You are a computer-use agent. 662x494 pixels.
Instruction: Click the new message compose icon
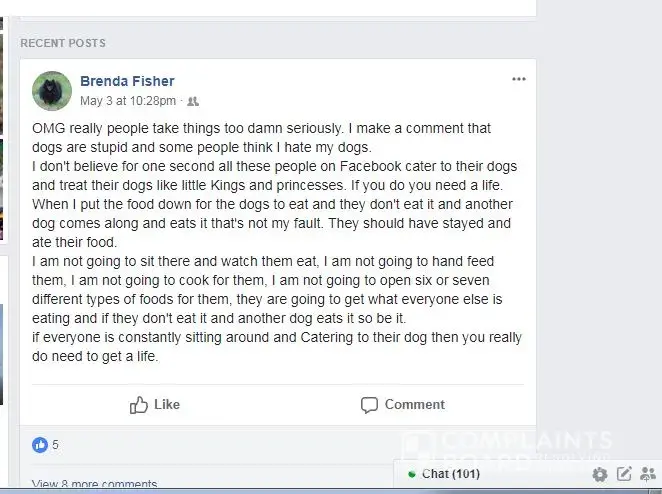pos(624,474)
